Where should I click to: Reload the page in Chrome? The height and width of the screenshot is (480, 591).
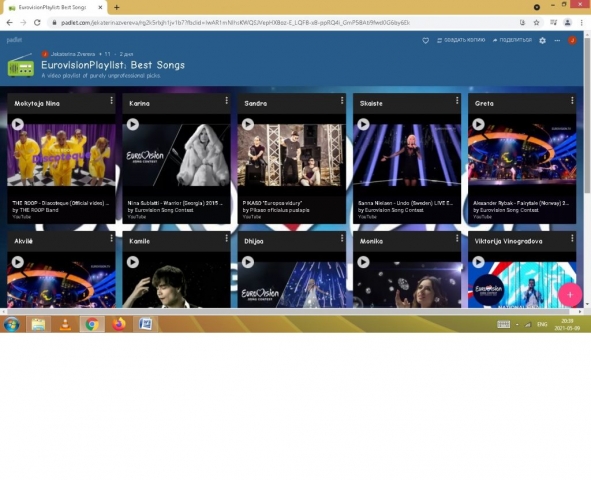pos(37,23)
